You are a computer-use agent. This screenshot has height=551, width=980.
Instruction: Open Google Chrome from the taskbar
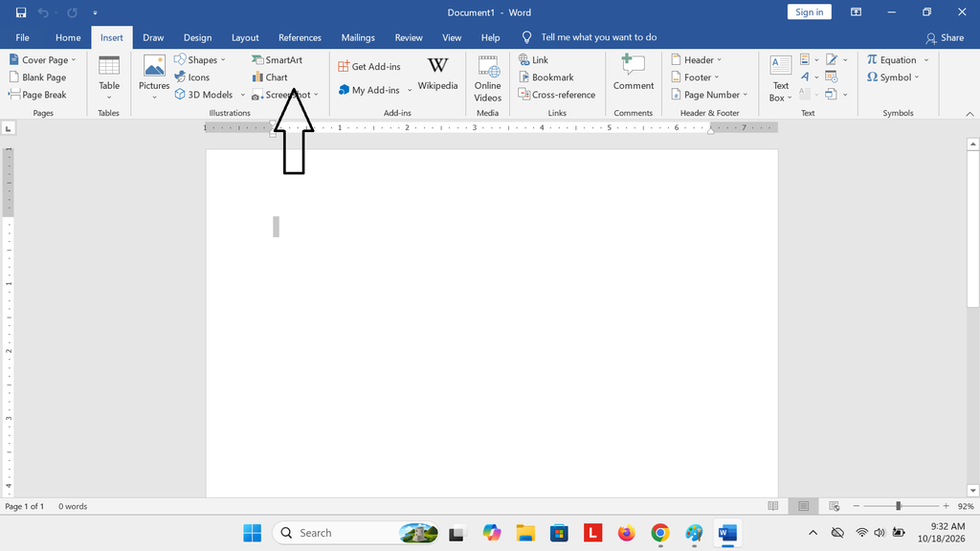660,533
